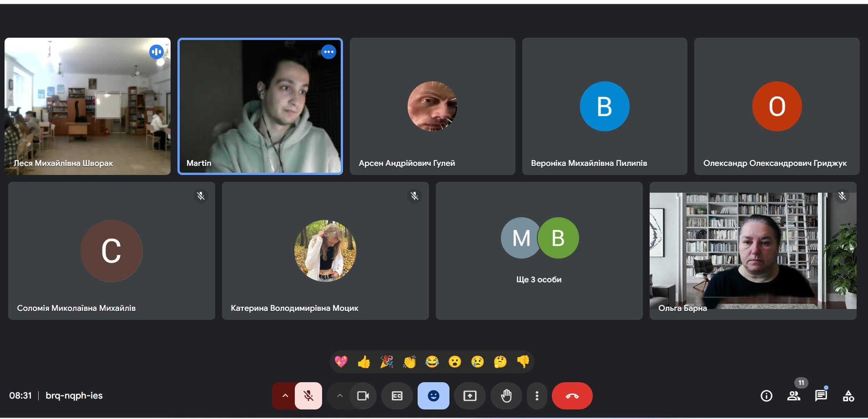The image size is (868, 419).
Task: Select Ольга Барна video tile
Action: pos(752,251)
